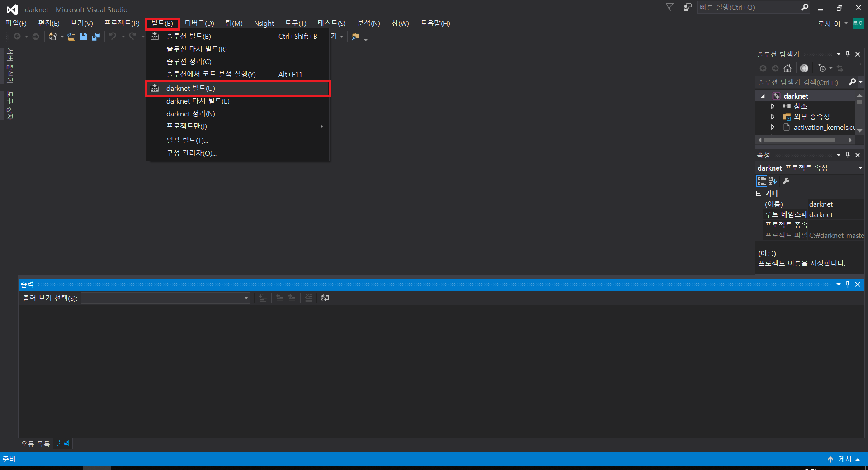868x470 pixels.
Task: Open 일괄 빌드(T)... menu item
Action: click(x=238, y=140)
